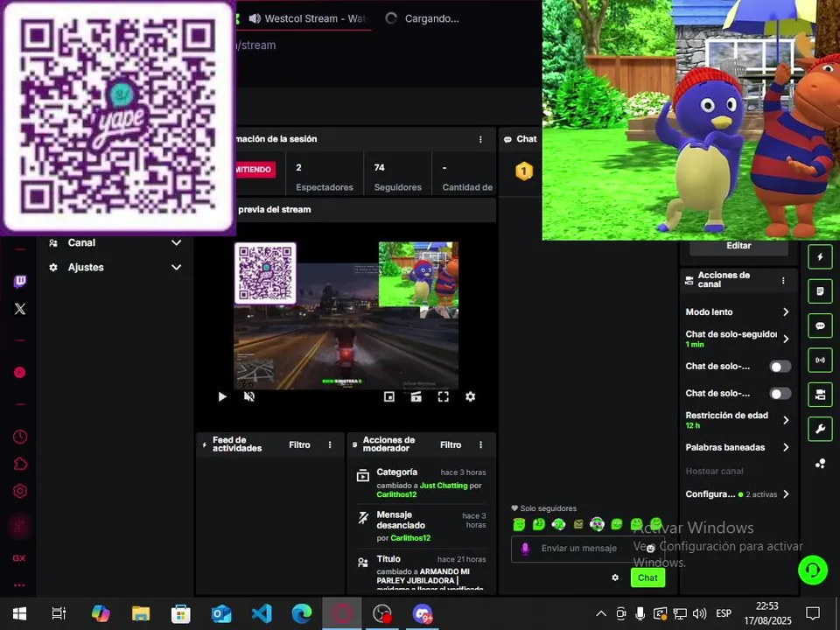Image resolution: width=840 pixels, height=630 pixels.
Task: Click the 74 Seguidores stat
Action: [x=397, y=177]
